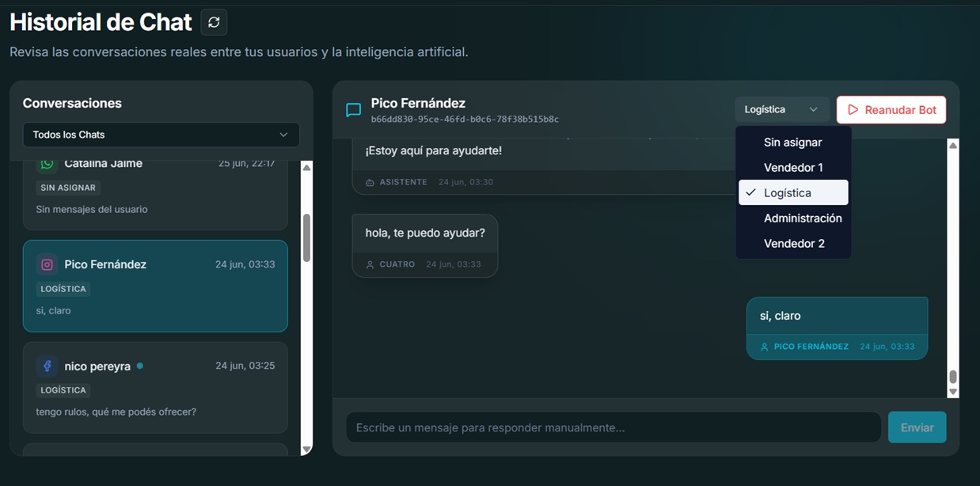Click the chat pane scroll up arrow
The width and height of the screenshot is (980, 486).
953,146
